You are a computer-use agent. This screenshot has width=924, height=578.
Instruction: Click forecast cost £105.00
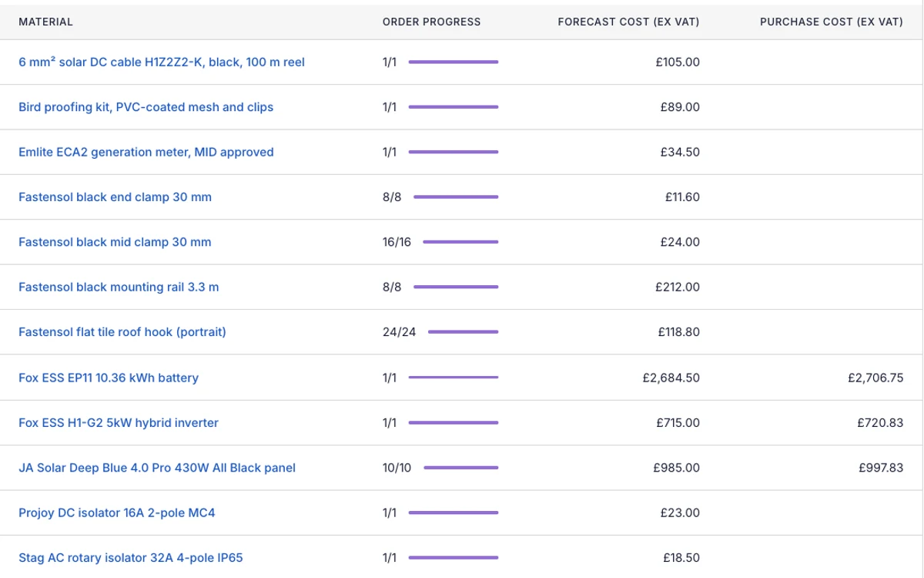click(x=678, y=62)
